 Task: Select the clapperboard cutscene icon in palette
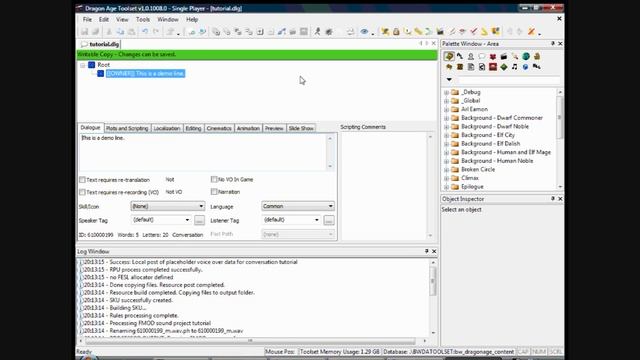504,56
